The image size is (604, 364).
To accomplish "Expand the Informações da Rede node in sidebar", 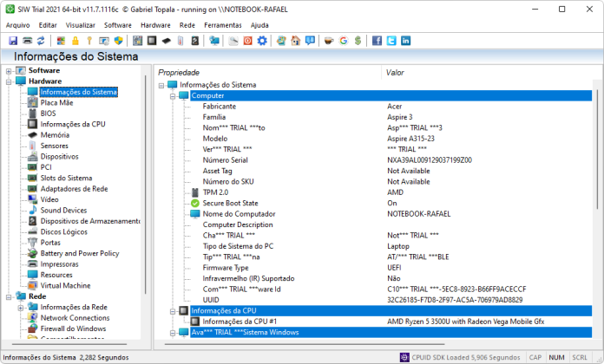I will tap(21, 308).
